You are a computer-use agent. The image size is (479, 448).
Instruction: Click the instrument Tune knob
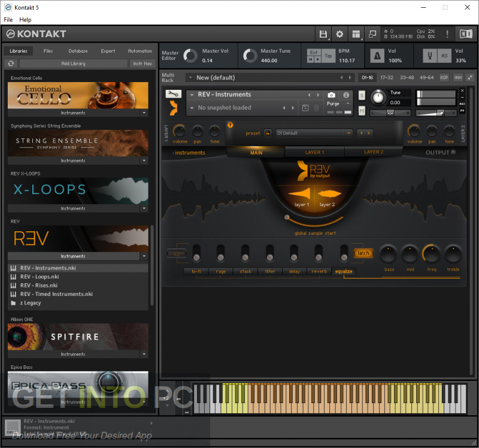pos(378,98)
